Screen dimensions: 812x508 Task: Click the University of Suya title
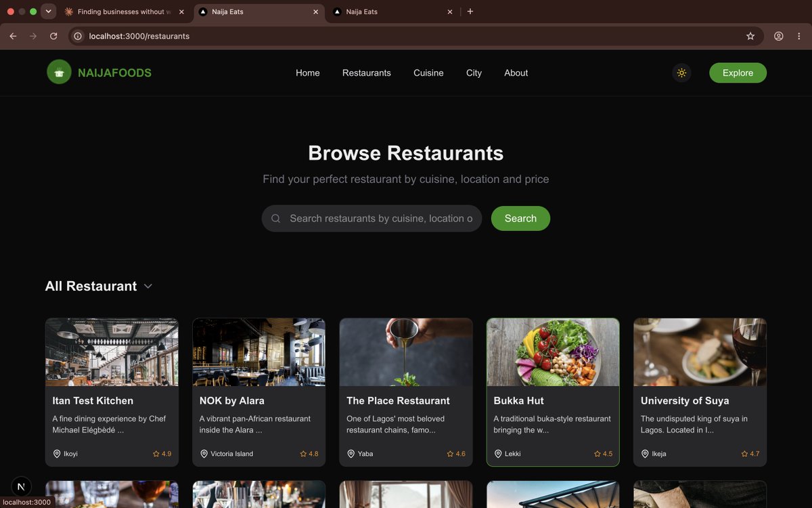click(685, 400)
